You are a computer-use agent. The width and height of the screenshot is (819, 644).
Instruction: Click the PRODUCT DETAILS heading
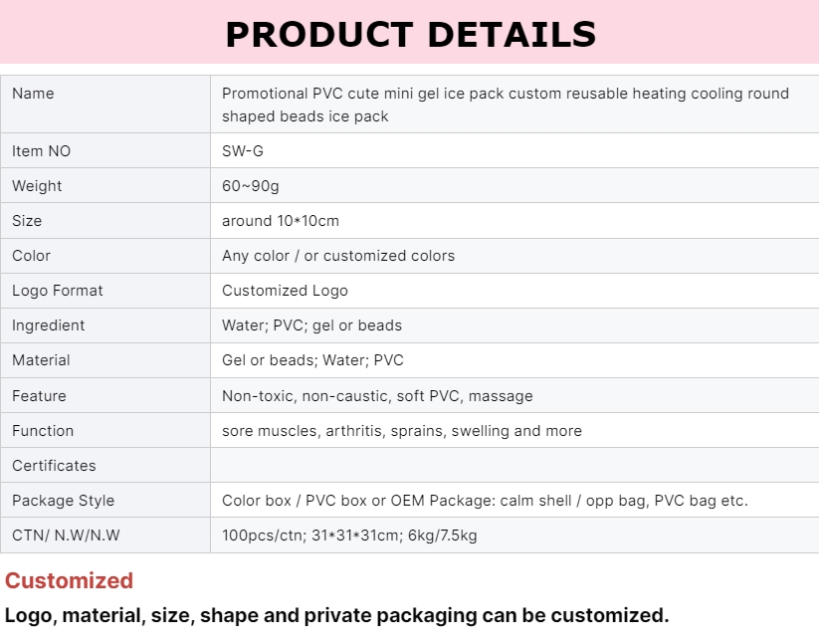click(x=410, y=34)
